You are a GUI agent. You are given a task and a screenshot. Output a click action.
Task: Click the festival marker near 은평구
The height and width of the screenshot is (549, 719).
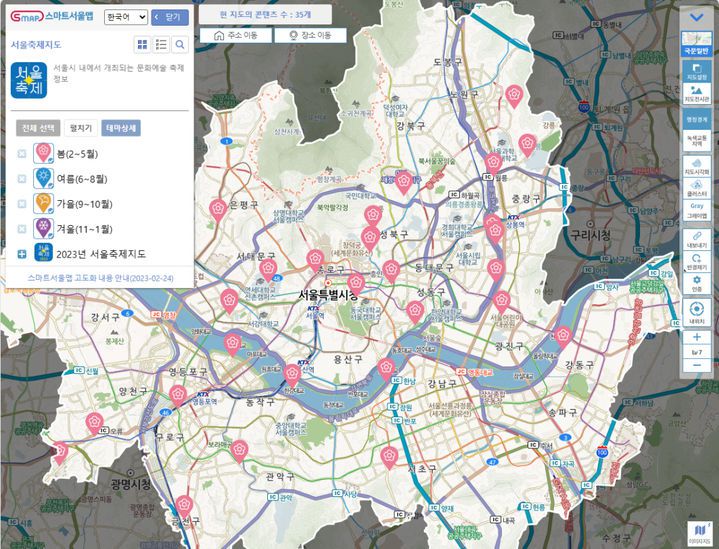pos(215,206)
